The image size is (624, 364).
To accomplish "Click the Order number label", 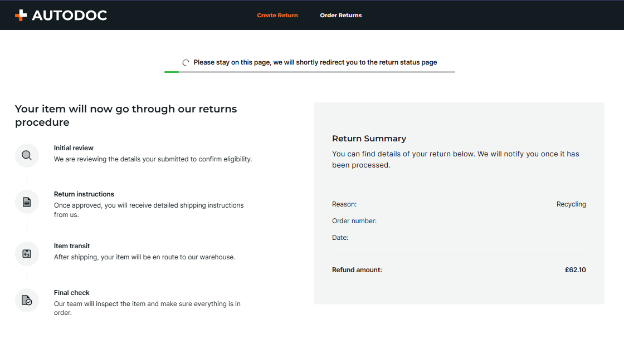I will click(x=354, y=221).
